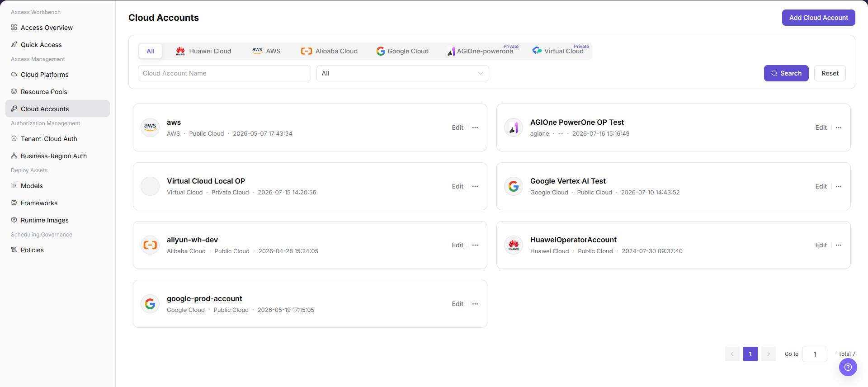
Task: Select the All platforms tab
Action: click(151, 51)
